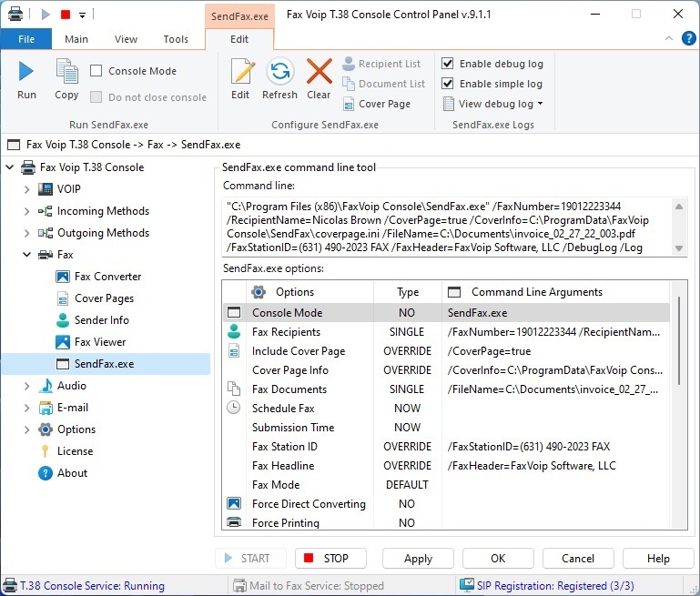Image resolution: width=700 pixels, height=596 pixels.
Task: Click the Copy command line icon
Action: tap(67, 71)
